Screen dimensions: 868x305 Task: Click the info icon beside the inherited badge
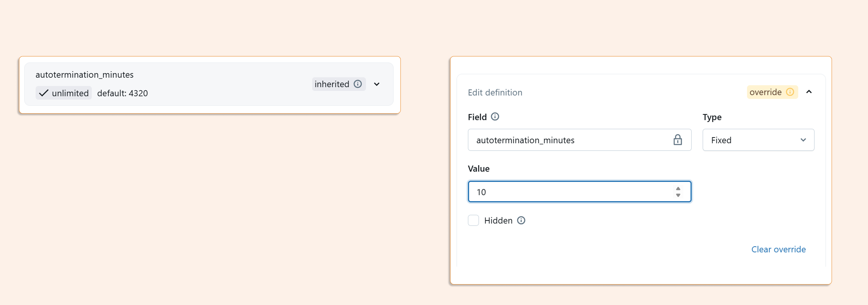coord(358,84)
